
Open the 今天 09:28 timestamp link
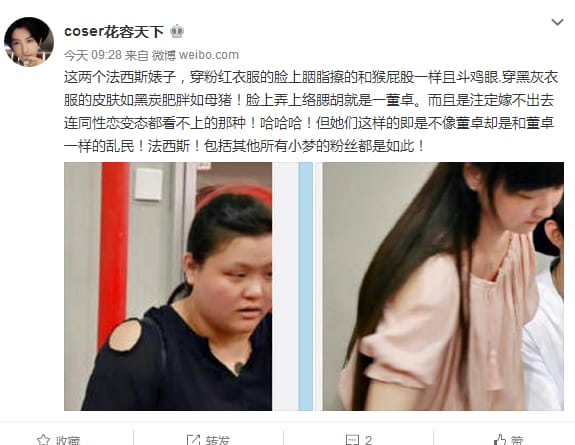[92, 55]
